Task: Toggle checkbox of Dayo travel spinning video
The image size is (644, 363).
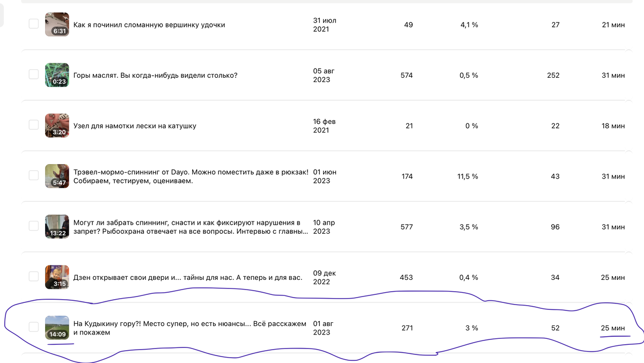Action: [x=34, y=175]
